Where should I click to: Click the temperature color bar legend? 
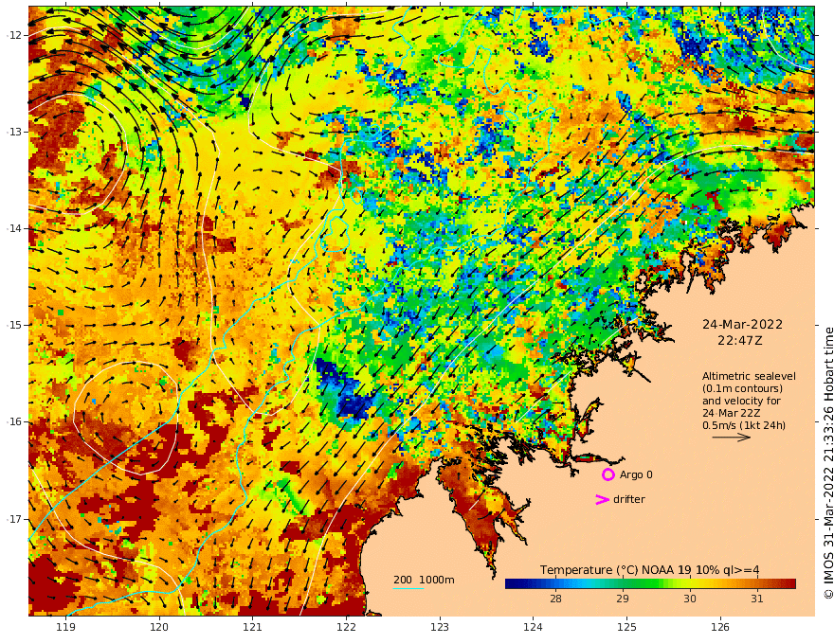pyautogui.click(x=650, y=584)
